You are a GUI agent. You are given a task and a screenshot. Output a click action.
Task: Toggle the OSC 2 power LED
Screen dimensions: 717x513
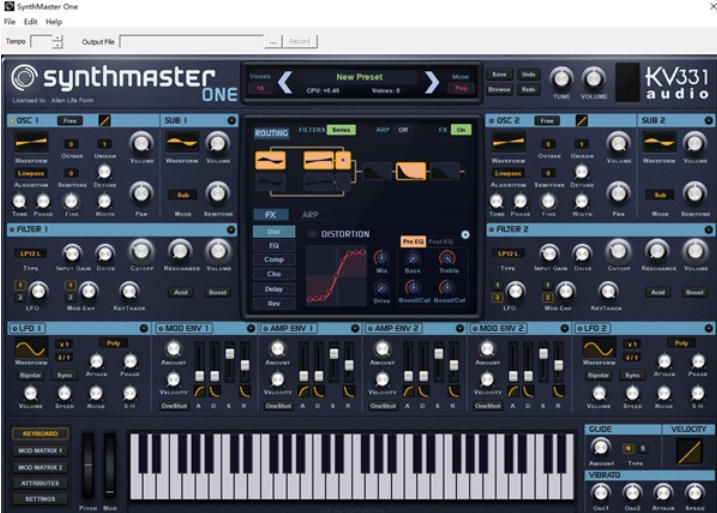492,121
